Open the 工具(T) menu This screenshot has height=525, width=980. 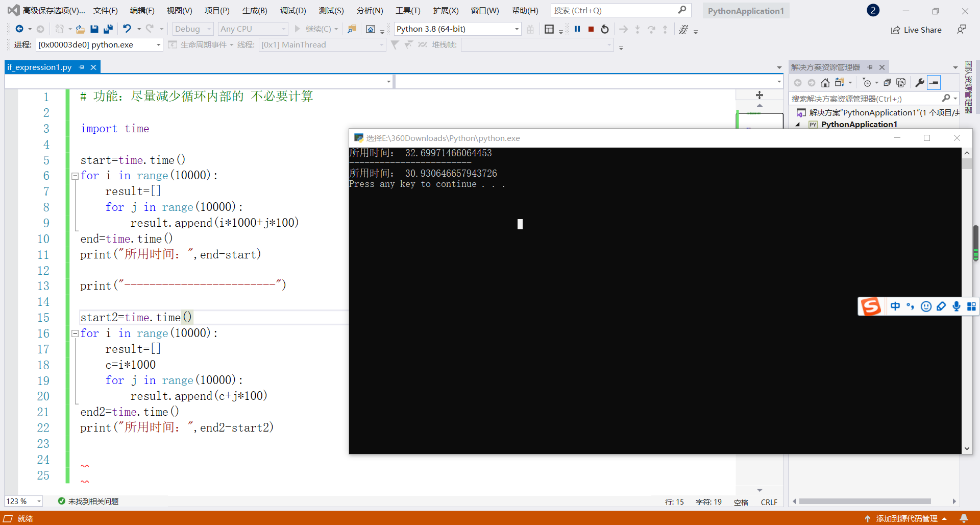click(408, 10)
